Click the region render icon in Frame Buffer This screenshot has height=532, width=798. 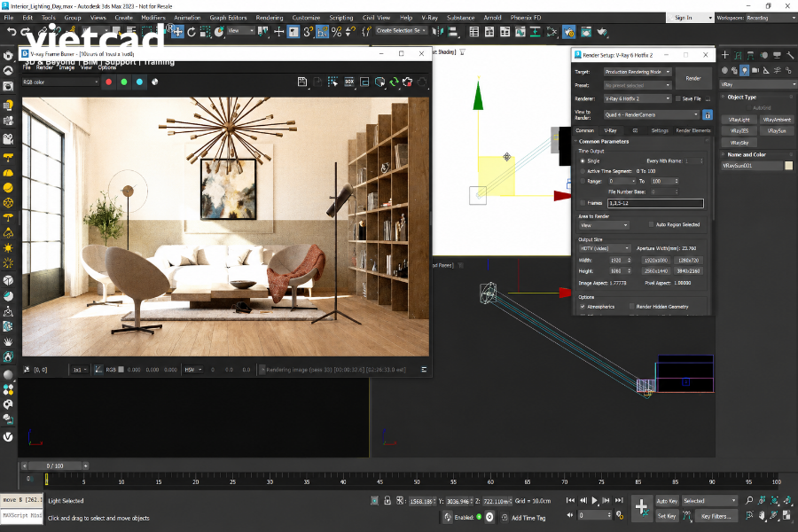point(364,82)
